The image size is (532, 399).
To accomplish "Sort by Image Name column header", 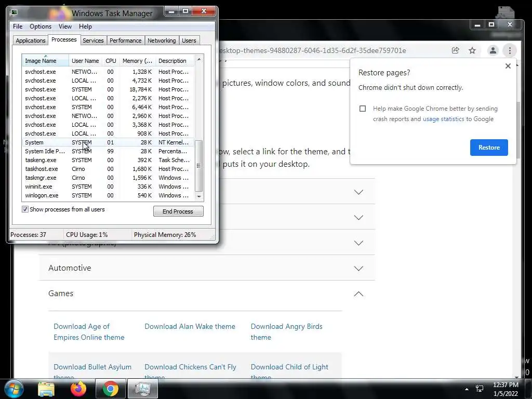I will pos(46,61).
